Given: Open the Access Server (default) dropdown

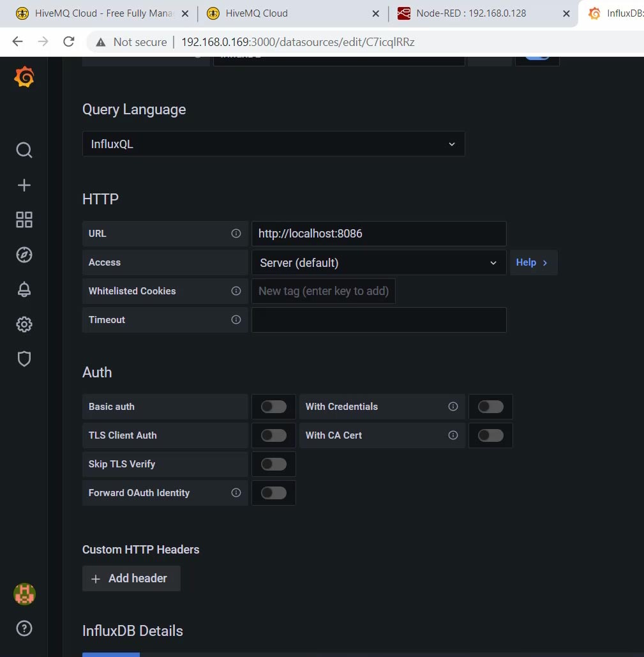Looking at the screenshot, I should coord(379,262).
